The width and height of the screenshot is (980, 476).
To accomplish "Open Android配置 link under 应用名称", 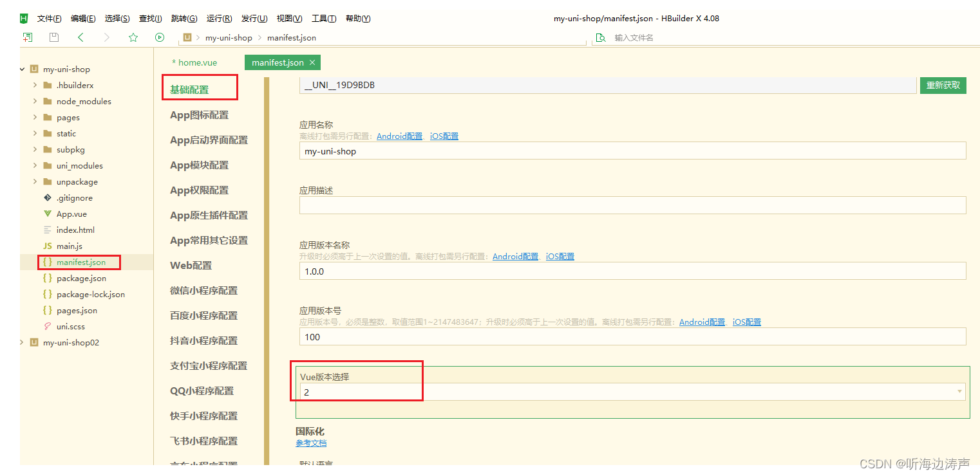I will pos(400,136).
